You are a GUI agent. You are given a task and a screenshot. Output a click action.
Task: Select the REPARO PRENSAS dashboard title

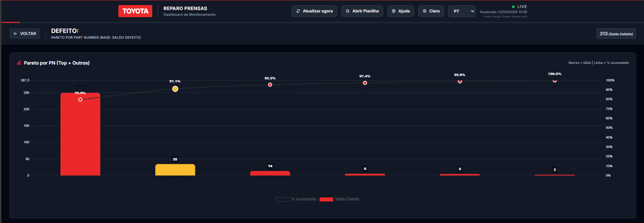tap(185, 8)
